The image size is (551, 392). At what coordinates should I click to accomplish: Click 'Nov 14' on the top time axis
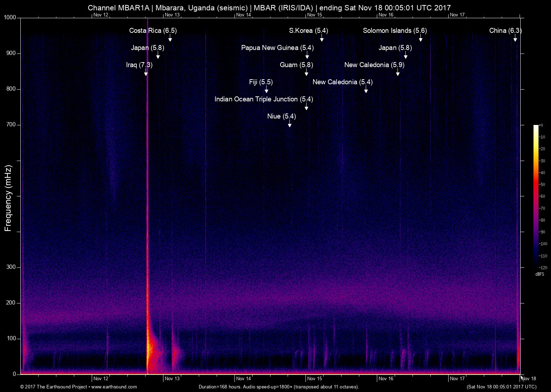pos(244,15)
